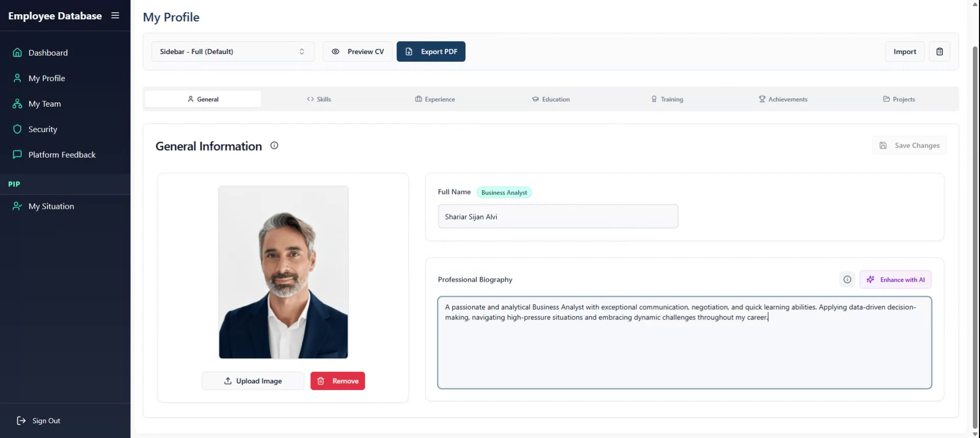The width and height of the screenshot is (980, 438).
Task: Select the Achievements tab
Action: click(783, 99)
